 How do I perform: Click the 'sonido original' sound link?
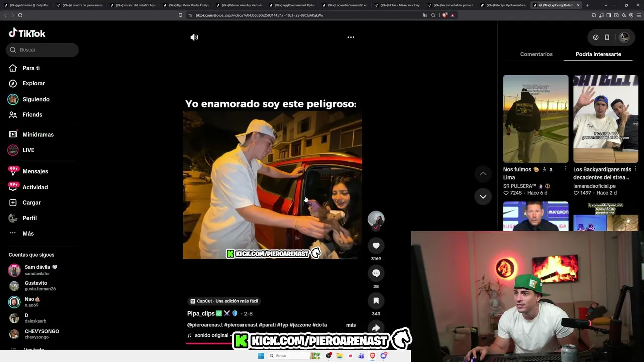(x=211, y=335)
